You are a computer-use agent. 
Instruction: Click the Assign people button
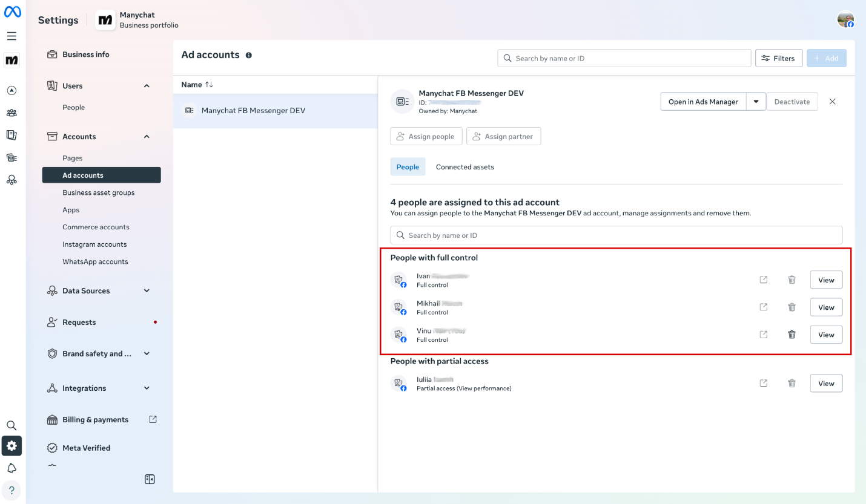tap(426, 137)
